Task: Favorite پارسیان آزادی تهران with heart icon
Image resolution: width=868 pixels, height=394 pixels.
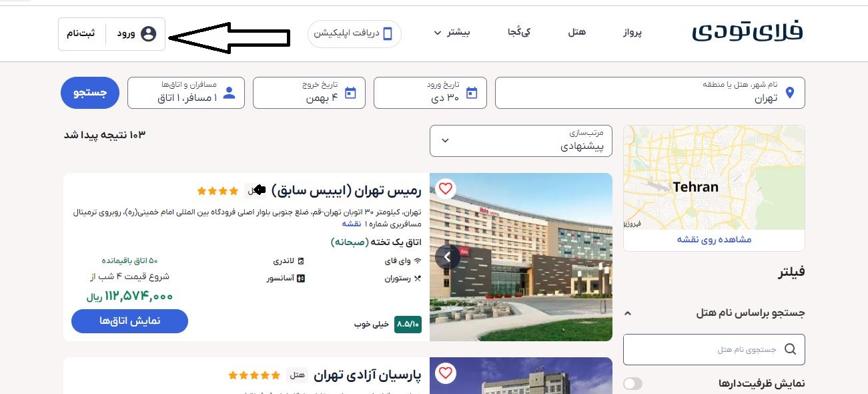Action: (446, 373)
